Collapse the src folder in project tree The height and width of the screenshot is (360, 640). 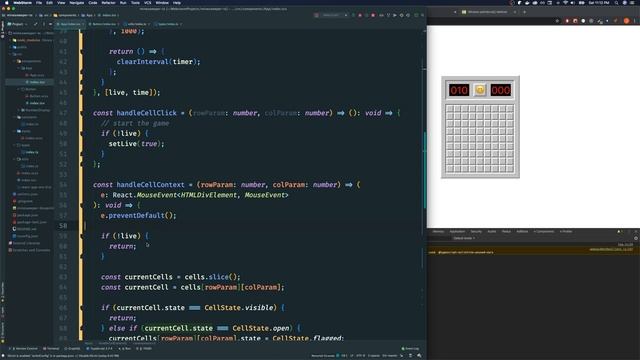click(10, 54)
